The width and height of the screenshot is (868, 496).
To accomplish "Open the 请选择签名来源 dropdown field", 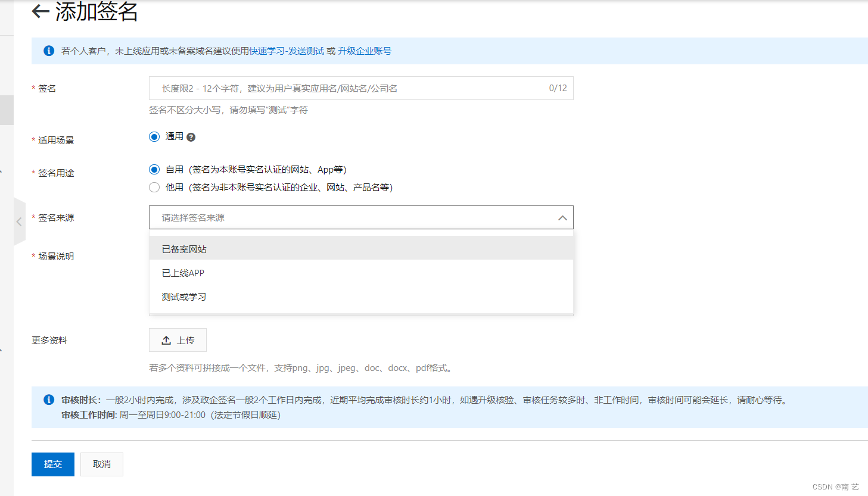I will 361,217.
